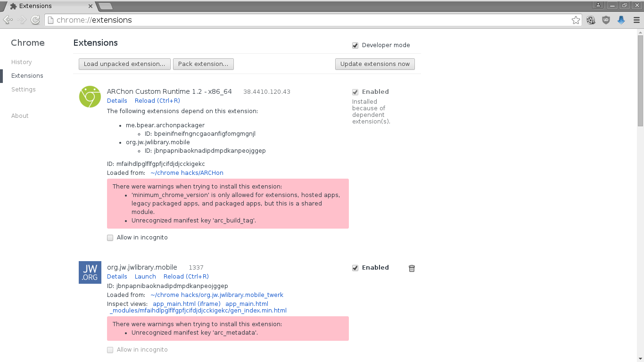Open Settings in the Chrome sidebar
This screenshot has height=362, width=644.
click(24, 89)
